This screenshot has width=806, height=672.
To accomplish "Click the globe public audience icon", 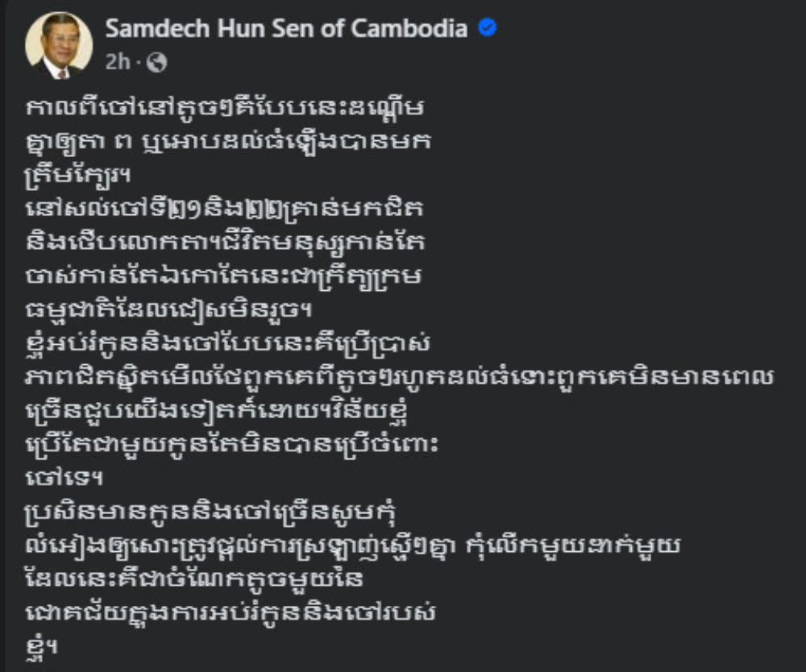I will (157, 63).
